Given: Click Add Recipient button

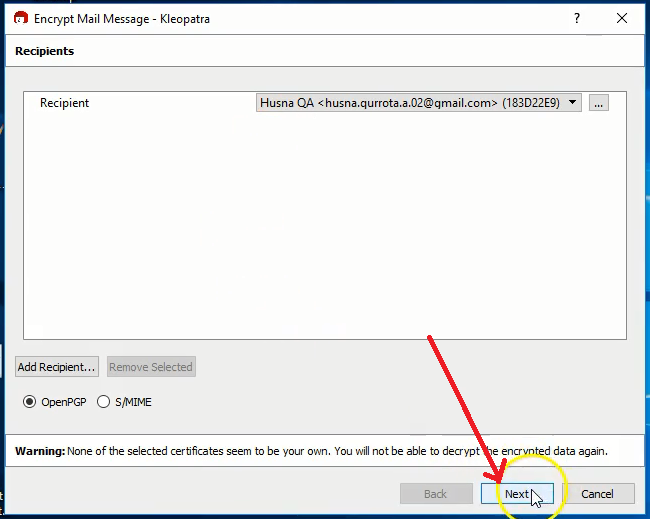Looking at the screenshot, I should [57, 366].
